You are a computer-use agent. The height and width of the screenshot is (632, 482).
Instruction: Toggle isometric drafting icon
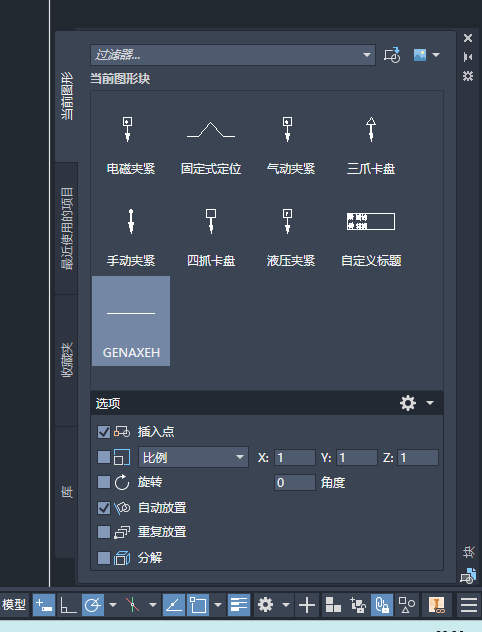click(133, 605)
